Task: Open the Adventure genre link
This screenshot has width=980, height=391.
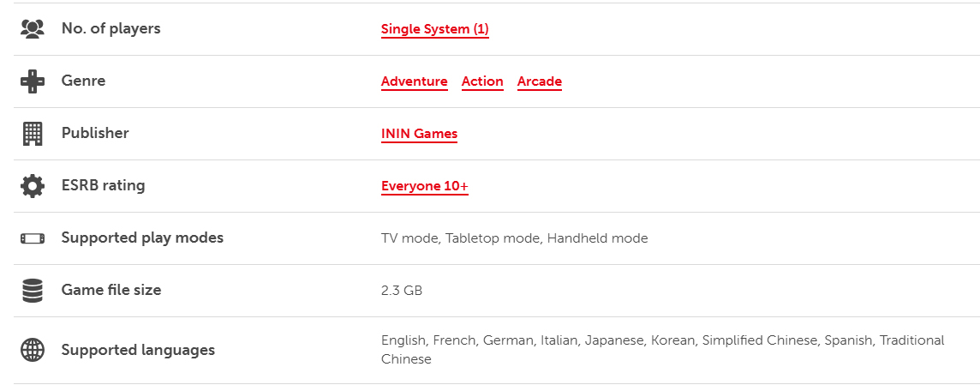Action: (415, 82)
